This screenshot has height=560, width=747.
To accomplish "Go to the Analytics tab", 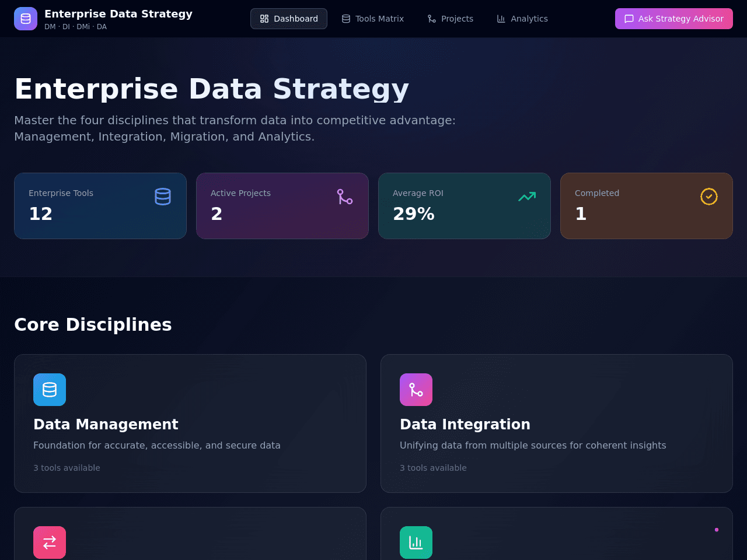I will (522, 19).
